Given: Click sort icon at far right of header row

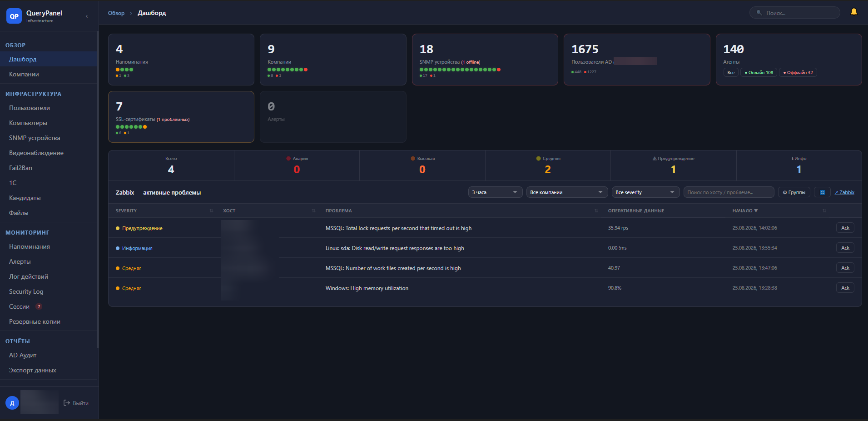Looking at the screenshot, I should pyautogui.click(x=824, y=211).
